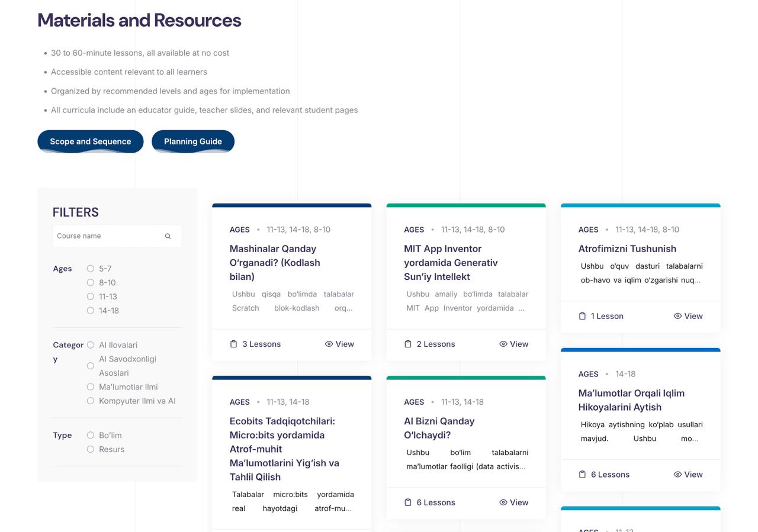Choose the AI Ilovalari category filter
Screen dimensions: 758x532
(x=91, y=345)
